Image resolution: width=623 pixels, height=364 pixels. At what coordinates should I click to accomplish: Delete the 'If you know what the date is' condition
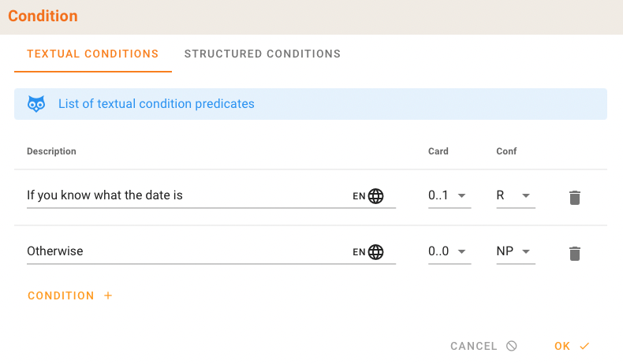point(575,197)
